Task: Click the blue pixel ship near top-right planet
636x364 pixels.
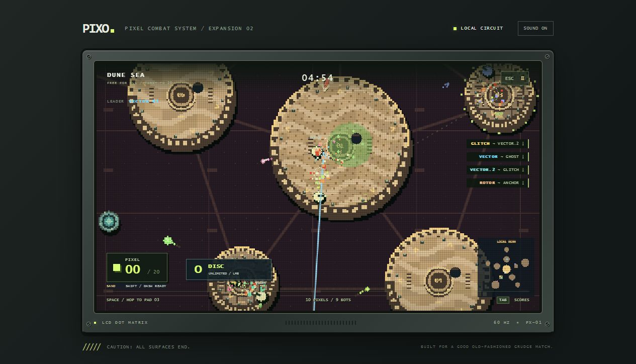Action: click(x=445, y=85)
